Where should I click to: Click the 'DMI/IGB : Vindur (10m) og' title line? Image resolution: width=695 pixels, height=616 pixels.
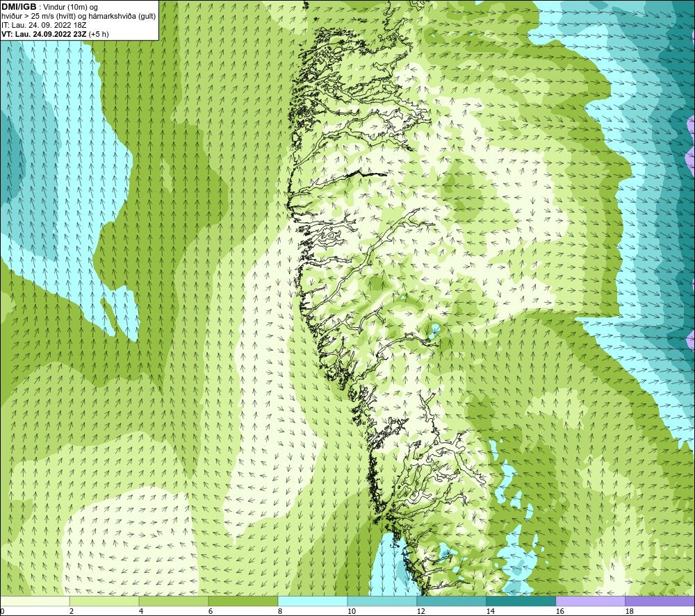pyautogui.click(x=49, y=7)
